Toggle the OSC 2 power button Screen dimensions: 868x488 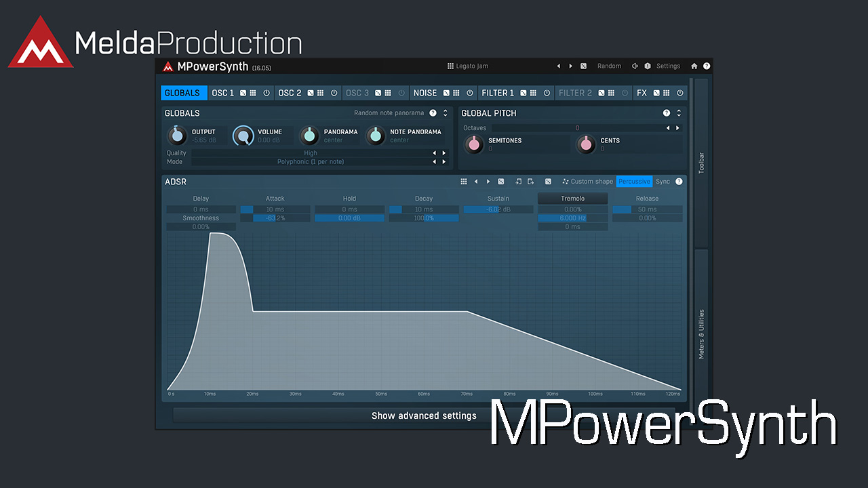pos(334,93)
